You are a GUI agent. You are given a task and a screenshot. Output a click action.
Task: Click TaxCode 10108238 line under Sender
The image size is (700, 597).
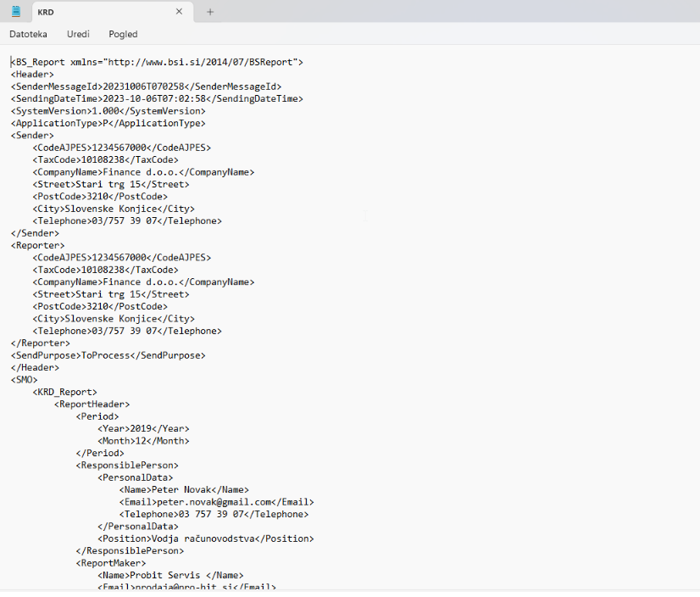tap(105, 160)
